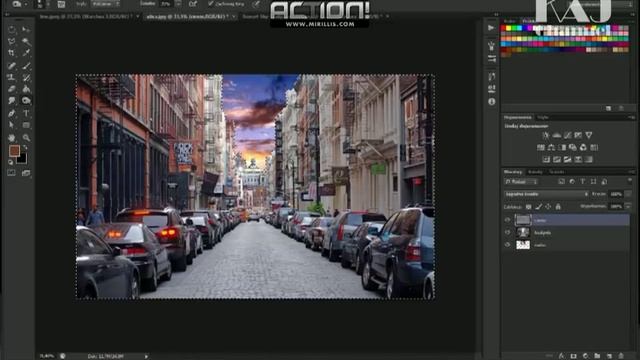This screenshot has height=360, width=640.
Task: Add a Curves adjustment layer
Action: (x=567, y=135)
